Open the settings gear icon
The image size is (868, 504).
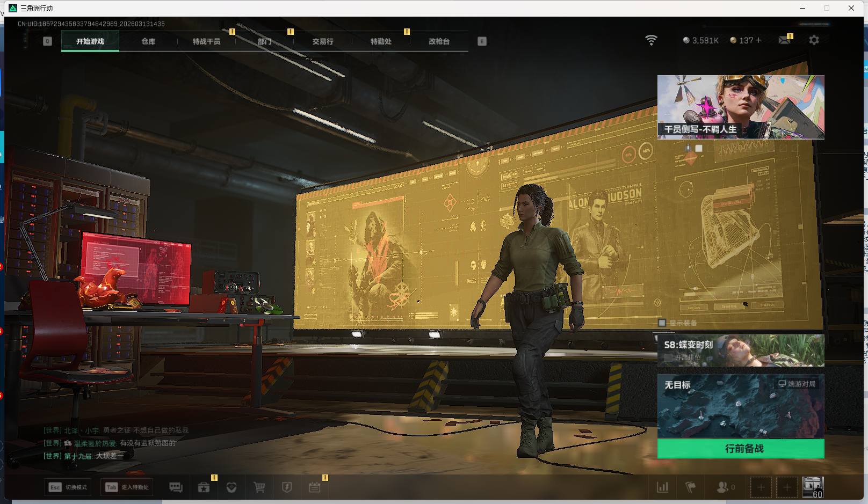814,40
